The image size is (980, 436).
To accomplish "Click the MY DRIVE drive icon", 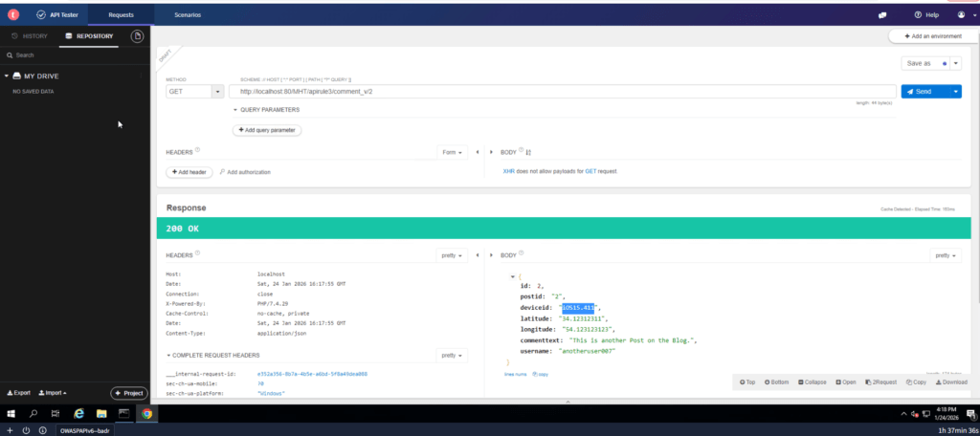I will pos(16,76).
